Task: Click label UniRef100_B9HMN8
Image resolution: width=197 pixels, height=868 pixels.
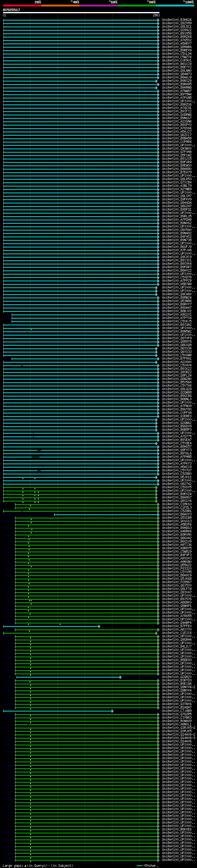Action: coord(177,88)
